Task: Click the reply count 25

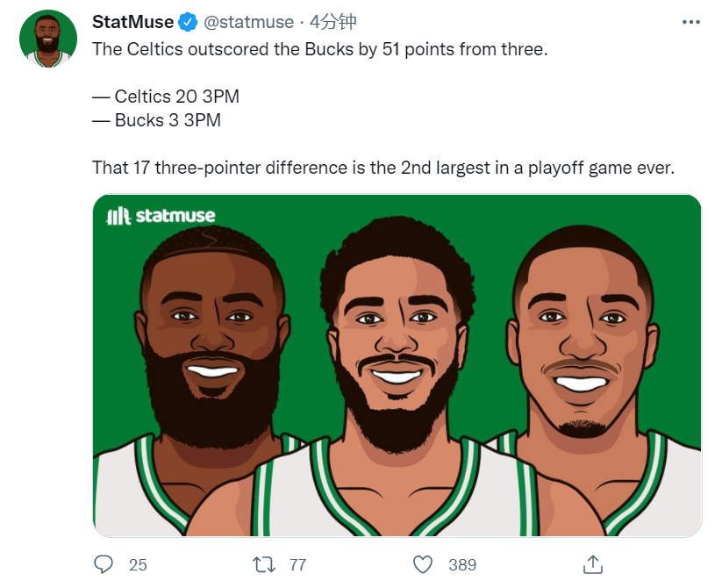Action: 138,564
